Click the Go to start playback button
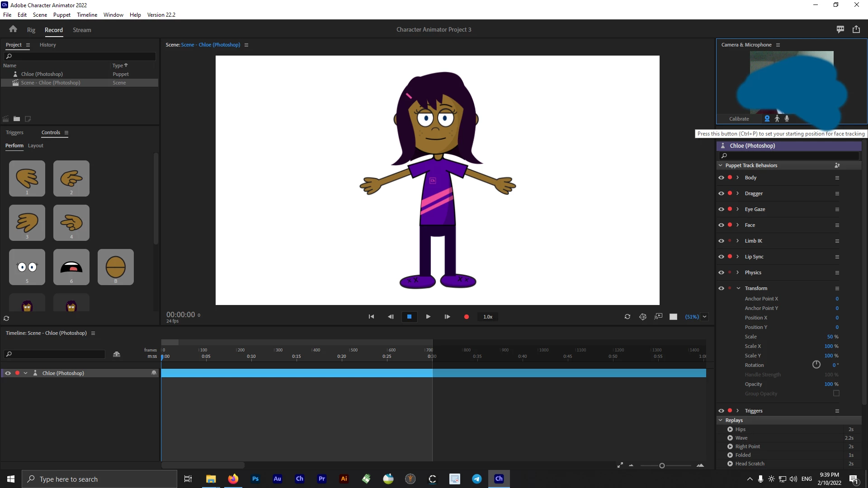868x488 pixels. pyautogui.click(x=371, y=317)
